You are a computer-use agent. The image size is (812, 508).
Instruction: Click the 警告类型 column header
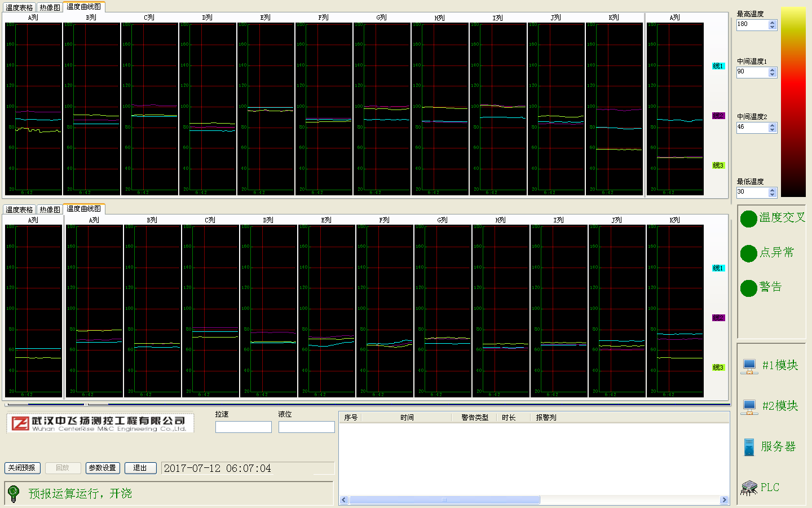[475, 418]
